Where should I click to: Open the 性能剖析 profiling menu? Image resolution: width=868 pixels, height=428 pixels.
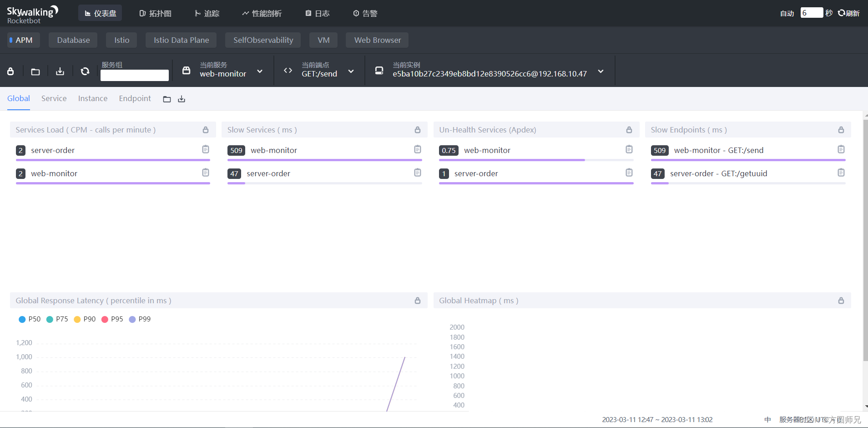[x=262, y=13]
